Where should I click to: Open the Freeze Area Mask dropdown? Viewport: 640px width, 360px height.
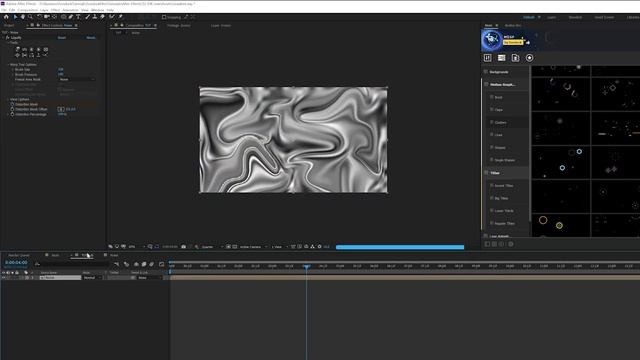(x=76, y=80)
